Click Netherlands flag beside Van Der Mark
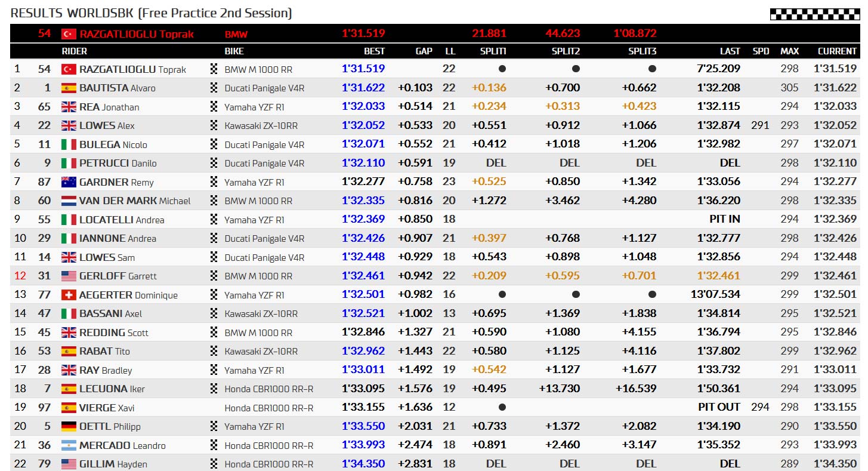Screen dimensions: 868x471 [x=69, y=201]
